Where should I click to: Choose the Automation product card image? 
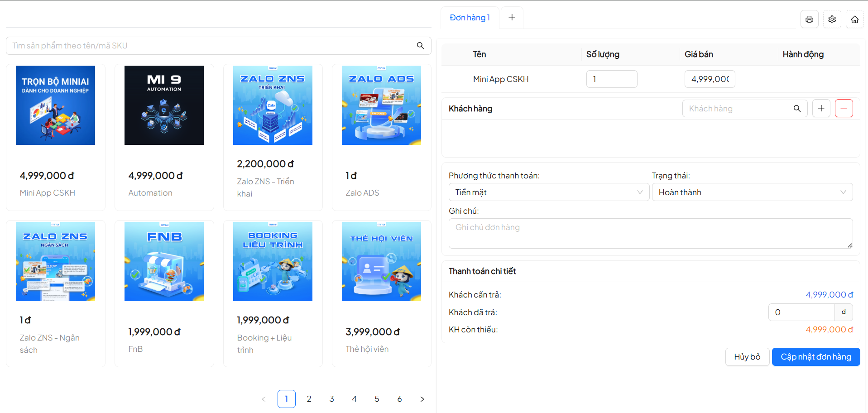click(164, 106)
